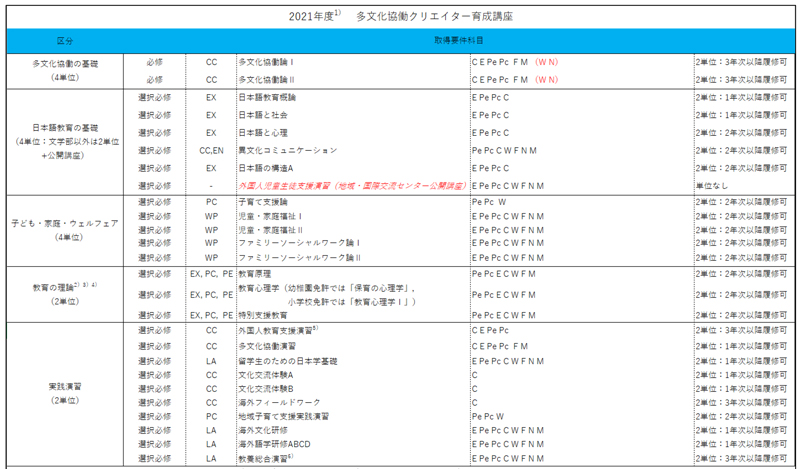Image resolution: width=800 pixels, height=469 pixels.
Task: Select the 海外語学研修ABCD cell
Action: tap(277, 443)
